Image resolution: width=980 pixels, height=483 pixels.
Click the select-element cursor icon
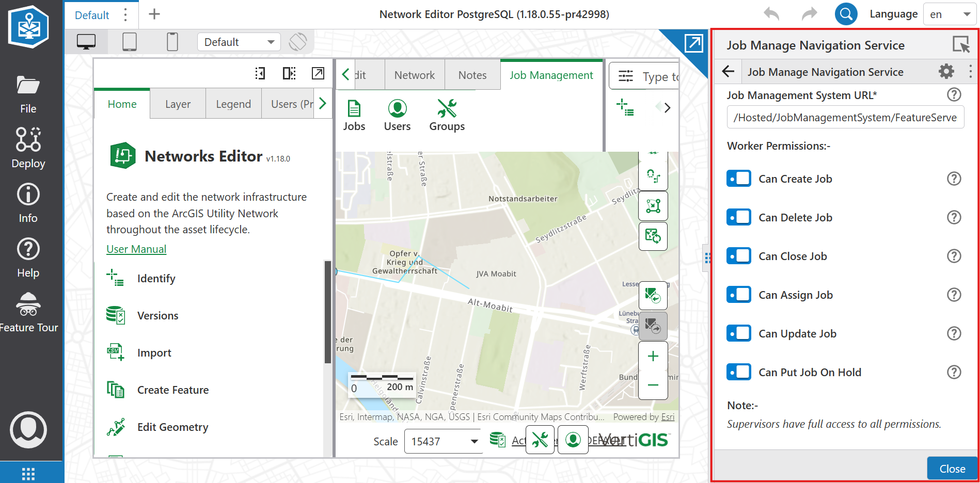(x=961, y=45)
